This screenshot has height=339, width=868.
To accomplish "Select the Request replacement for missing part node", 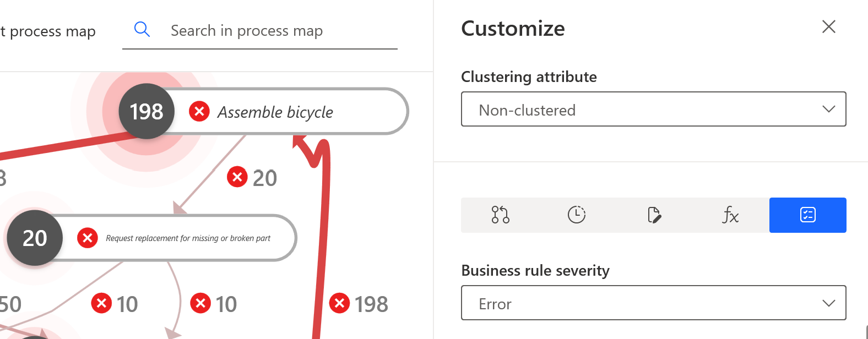I will [x=188, y=238].
